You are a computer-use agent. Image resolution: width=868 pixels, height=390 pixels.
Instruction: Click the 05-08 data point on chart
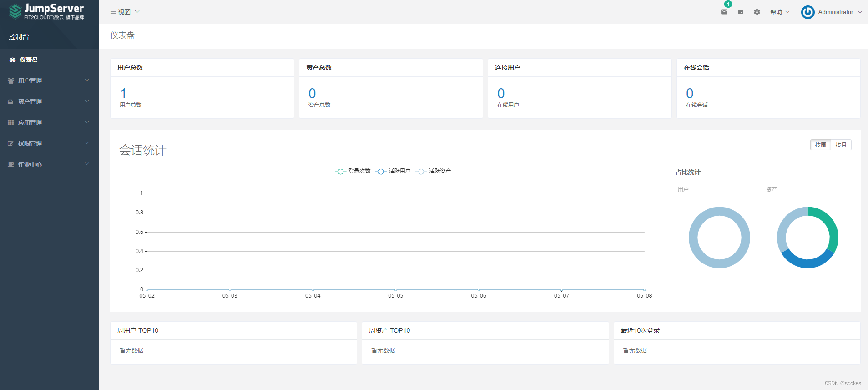tap(645, 290)
